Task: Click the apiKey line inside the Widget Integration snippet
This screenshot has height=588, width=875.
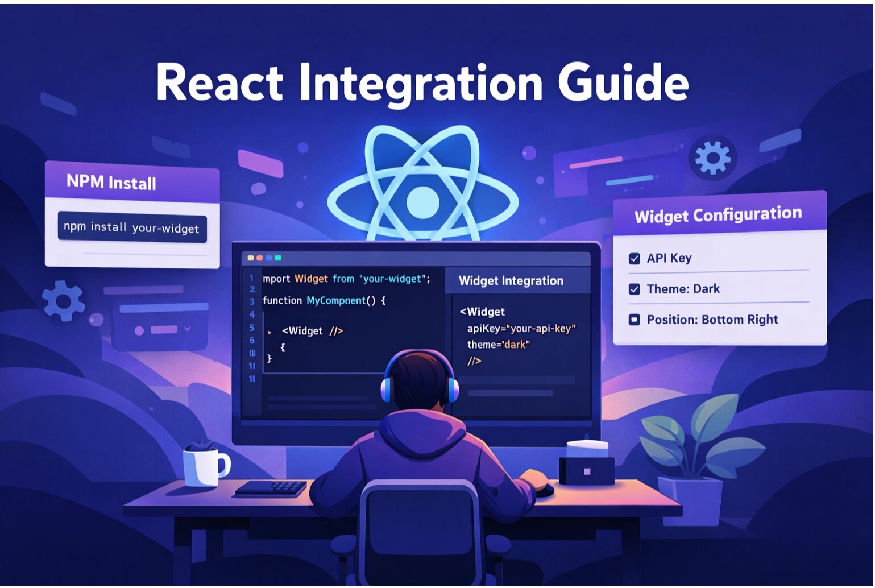Action: point(521,328)
